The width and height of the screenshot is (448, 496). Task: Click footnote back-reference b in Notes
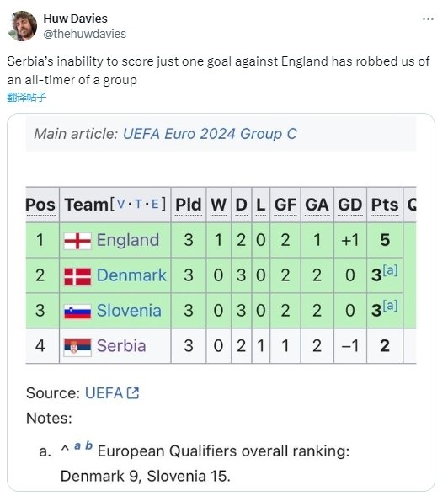coord(89,445)
